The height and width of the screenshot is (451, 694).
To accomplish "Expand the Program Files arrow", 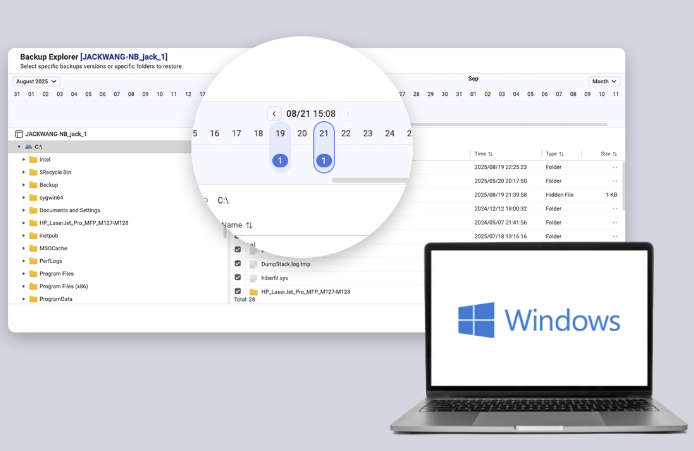I will click(24, 274).
